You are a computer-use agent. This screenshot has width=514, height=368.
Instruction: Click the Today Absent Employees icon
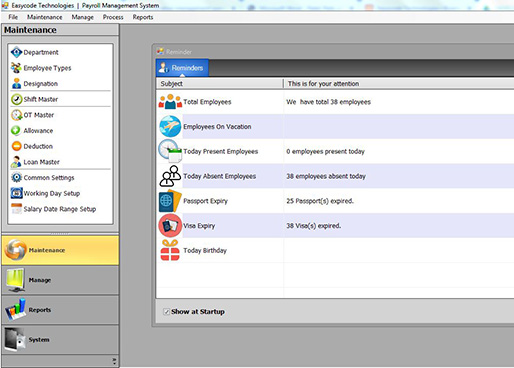[x=170, y=176]
